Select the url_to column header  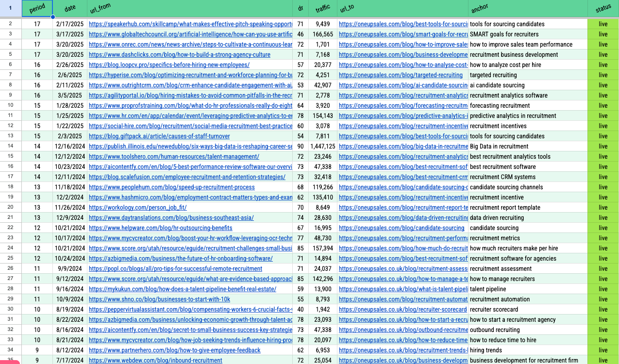402,9
